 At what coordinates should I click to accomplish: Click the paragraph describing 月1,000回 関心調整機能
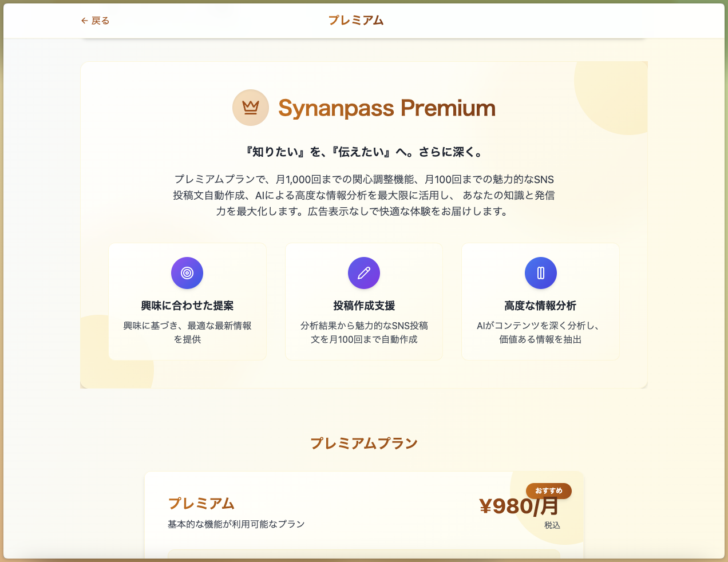click(x=364, y=195)
